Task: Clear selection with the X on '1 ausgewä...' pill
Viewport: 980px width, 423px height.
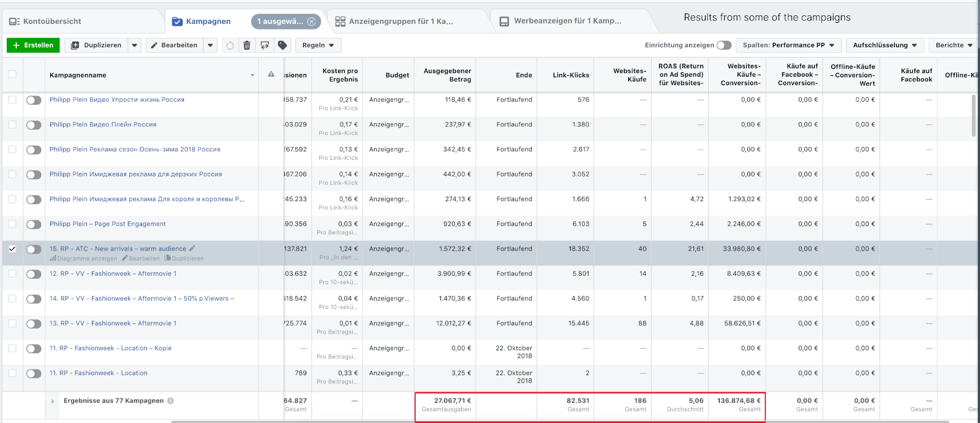Action: [311, 21]
